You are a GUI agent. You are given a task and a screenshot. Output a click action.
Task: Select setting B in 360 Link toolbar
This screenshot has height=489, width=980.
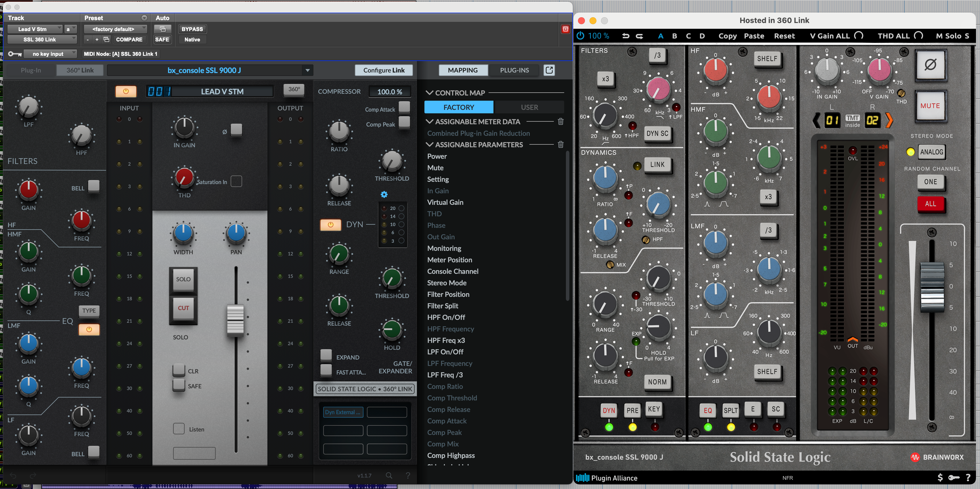(x=675, y=36)
